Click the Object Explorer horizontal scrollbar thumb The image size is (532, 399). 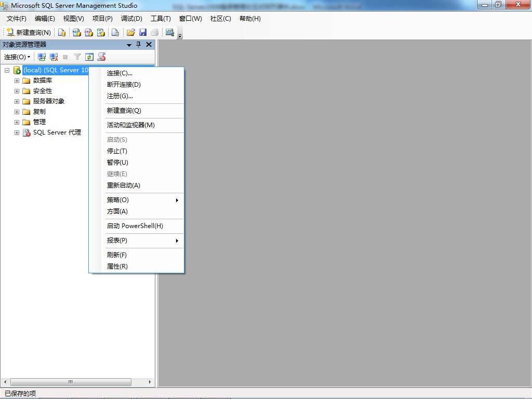[x=71, y=382]
